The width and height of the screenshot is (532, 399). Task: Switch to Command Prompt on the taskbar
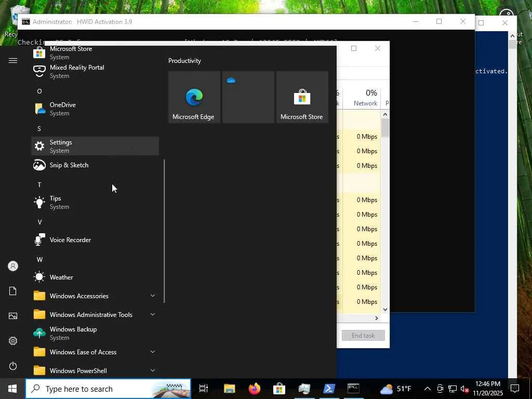point(353,389)
